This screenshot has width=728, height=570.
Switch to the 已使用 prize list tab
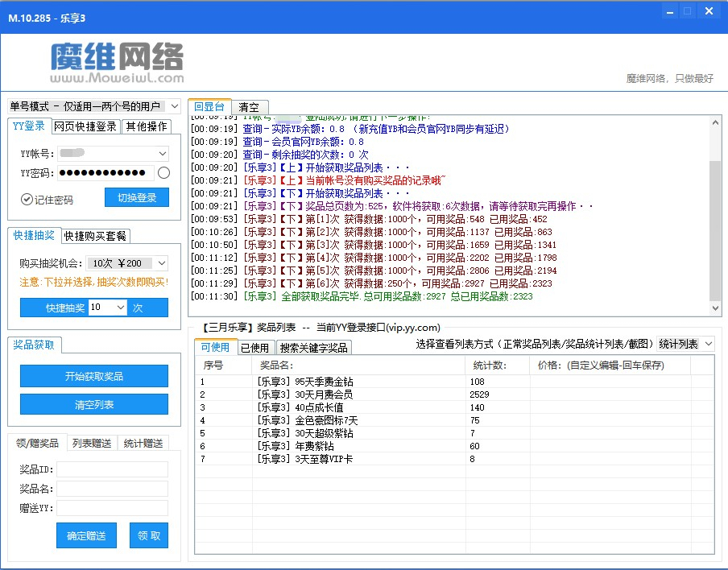(x=255, y=348)
